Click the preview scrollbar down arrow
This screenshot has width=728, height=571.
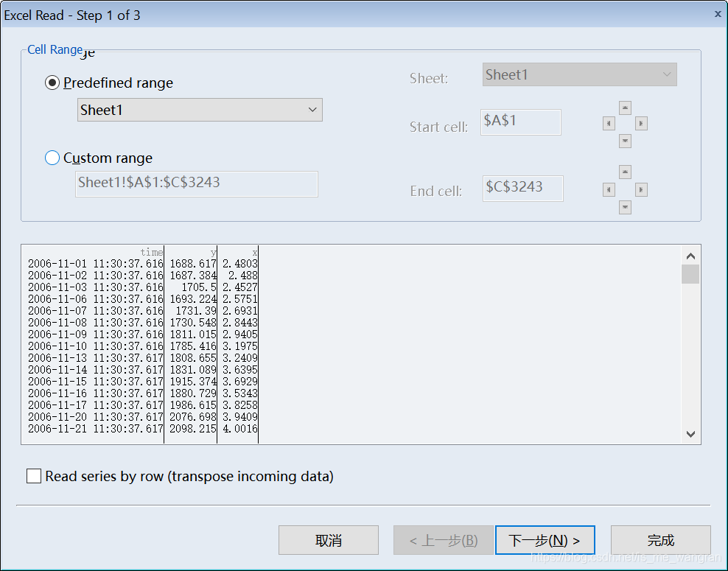tap(690, 434)
